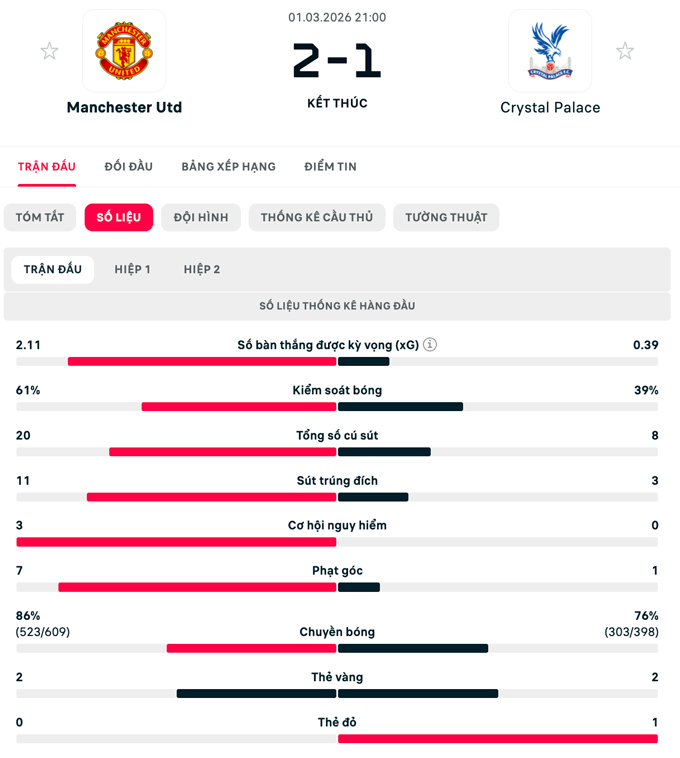Open the xG info icon

pos(430,345)
